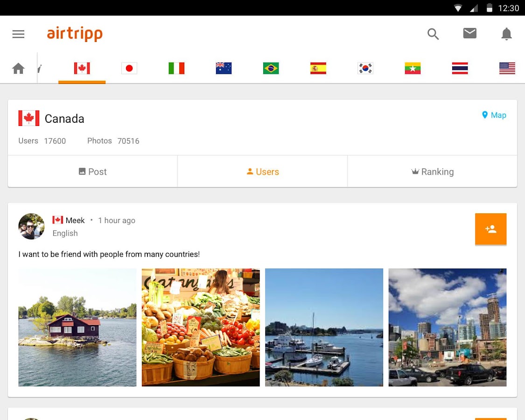Tap the battery status icon
This screenshot has width=525, height=420.
point(489,8)
